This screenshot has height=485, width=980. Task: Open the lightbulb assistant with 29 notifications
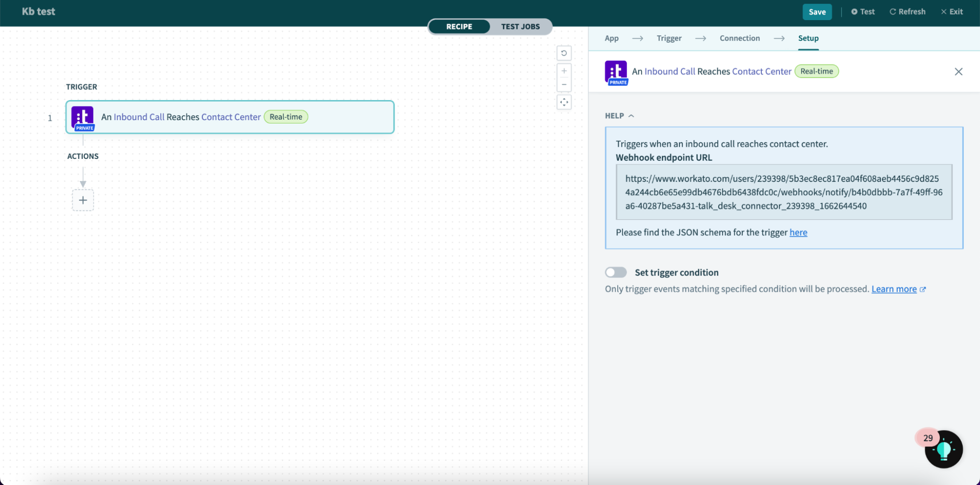[943, 449]
